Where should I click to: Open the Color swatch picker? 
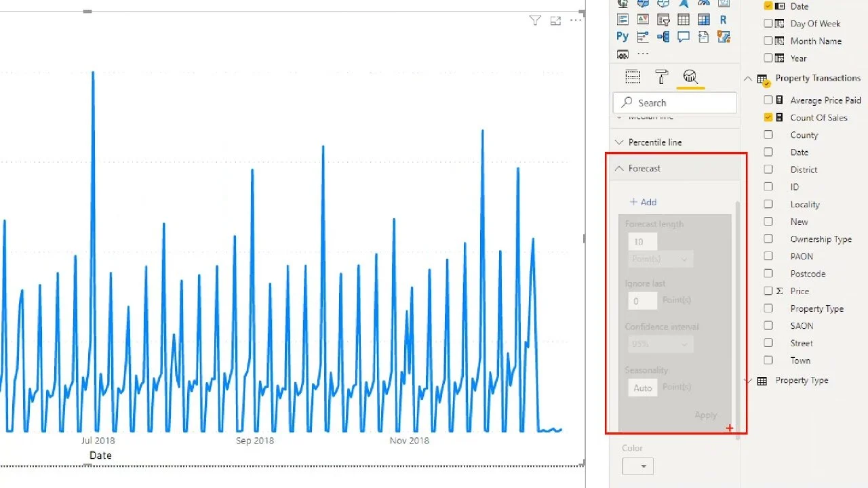[x=637, y=466]
